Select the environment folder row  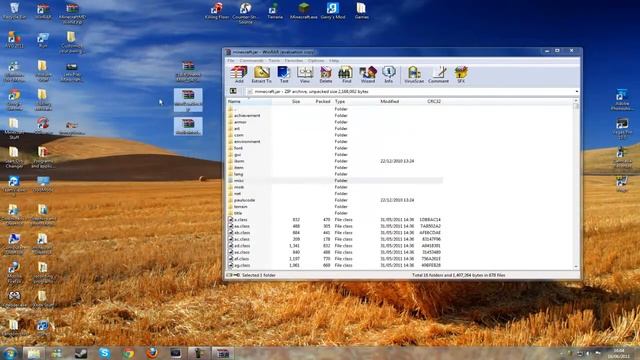335,142
